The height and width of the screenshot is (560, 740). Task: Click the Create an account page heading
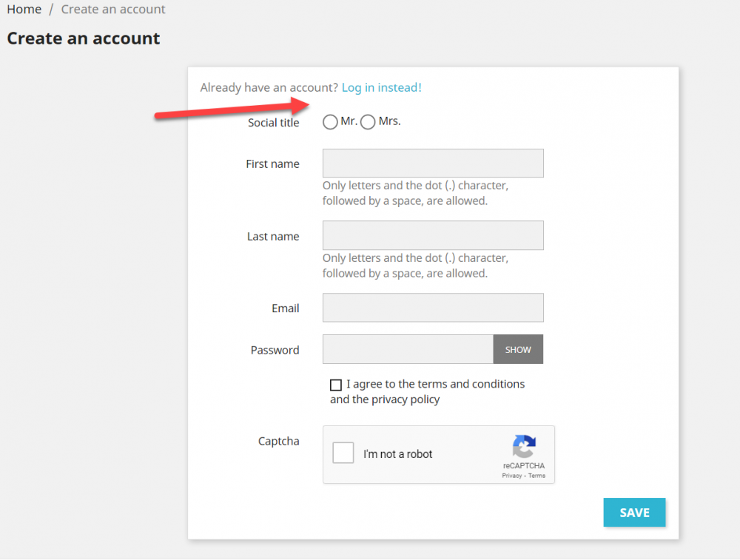[x=83, y=38]
